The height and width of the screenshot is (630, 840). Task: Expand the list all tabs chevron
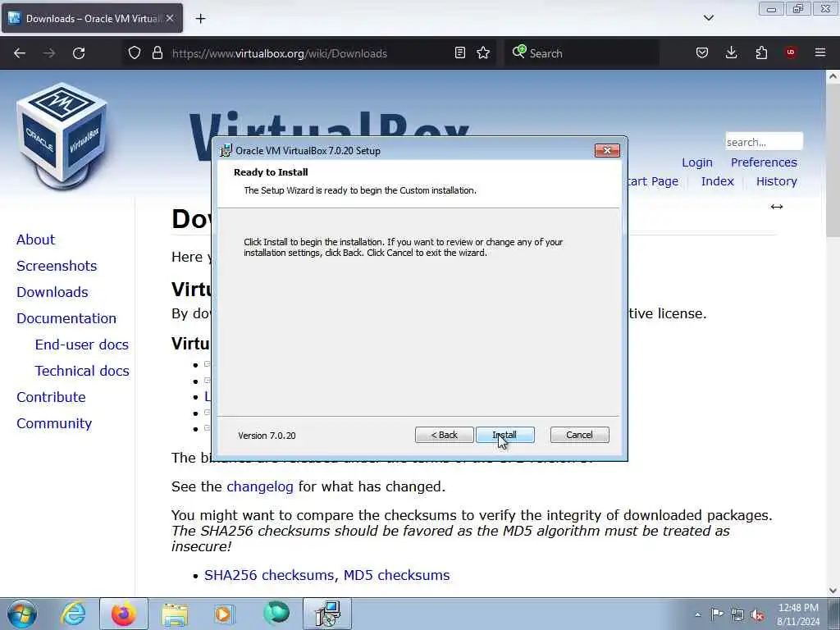[708, 18]
